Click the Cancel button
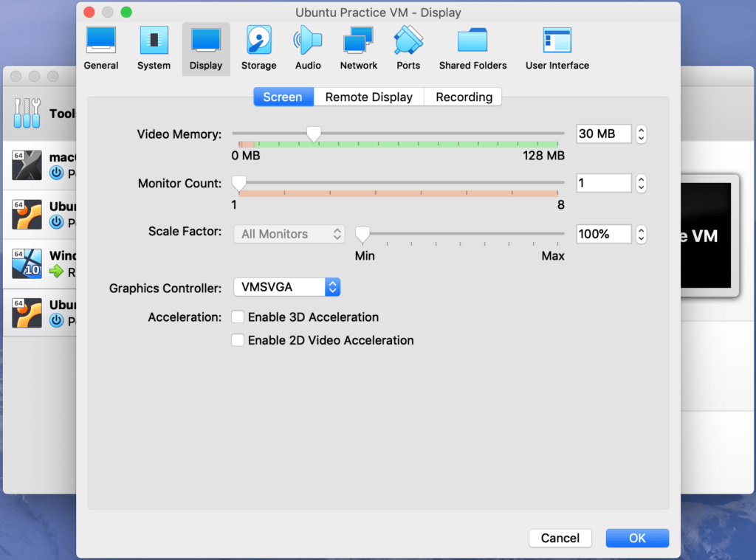This screenshot has height=560, width=756. point(560,538)
